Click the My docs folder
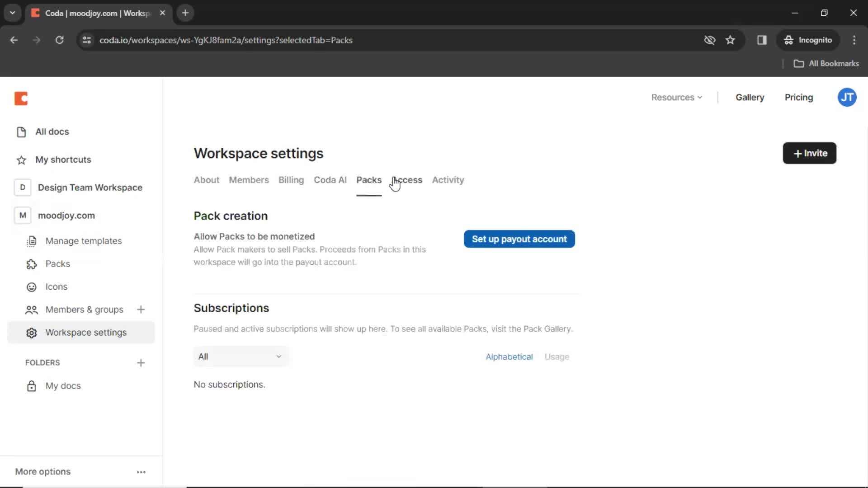The width and height of the screenshot is (868, 488). [62, 385]
